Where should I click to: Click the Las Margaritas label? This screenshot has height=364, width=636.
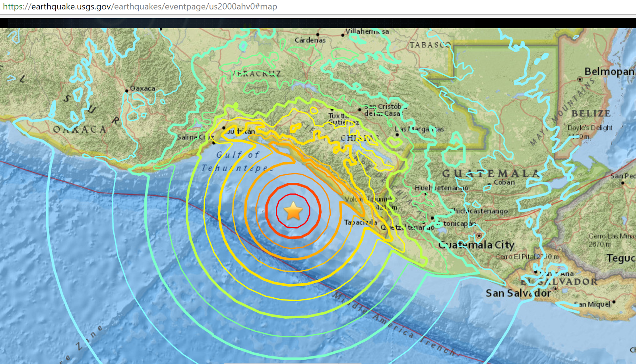[419, 129]
